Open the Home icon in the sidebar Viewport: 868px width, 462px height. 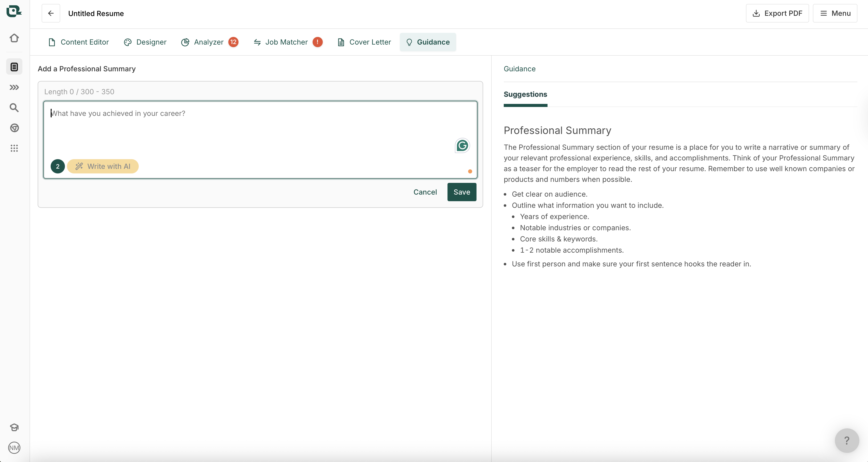tap(14, 38)
